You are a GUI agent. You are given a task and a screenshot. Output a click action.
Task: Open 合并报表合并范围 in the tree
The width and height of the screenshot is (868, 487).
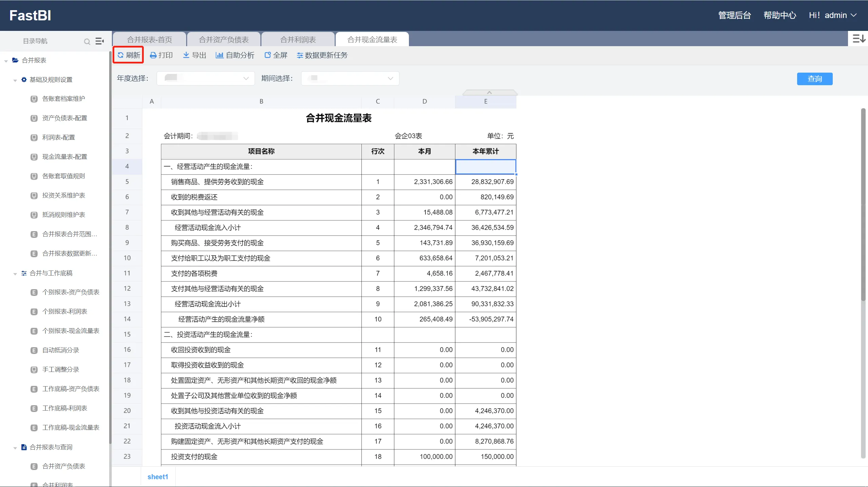70,234
